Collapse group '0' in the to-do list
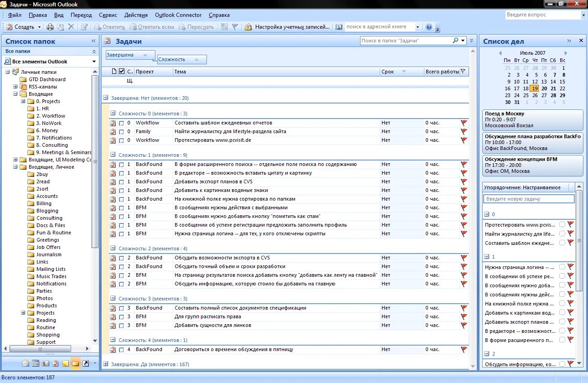This screenshot has height=383, width=588. (486, 214)
